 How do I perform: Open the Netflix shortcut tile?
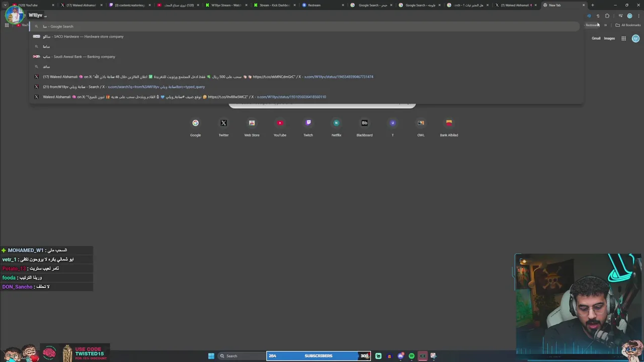(x=336, y=128)
